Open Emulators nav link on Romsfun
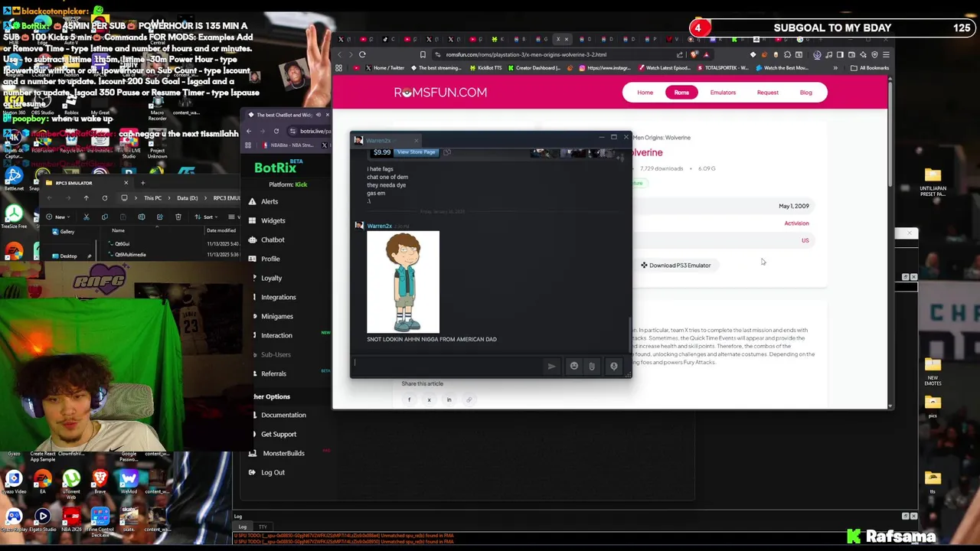 coord(723,93)
